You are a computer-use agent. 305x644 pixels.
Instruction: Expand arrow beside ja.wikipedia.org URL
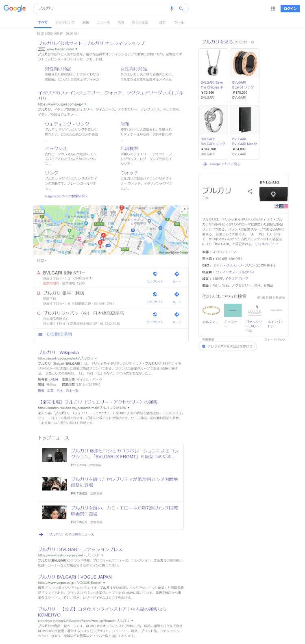[96, 359]
